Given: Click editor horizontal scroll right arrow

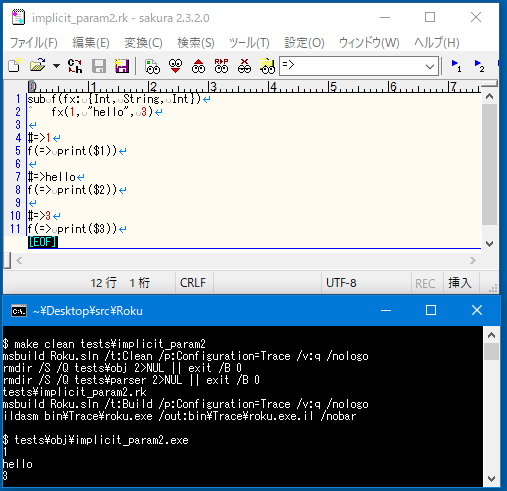Looking at the screenshot, I should (x=473, y=260).
